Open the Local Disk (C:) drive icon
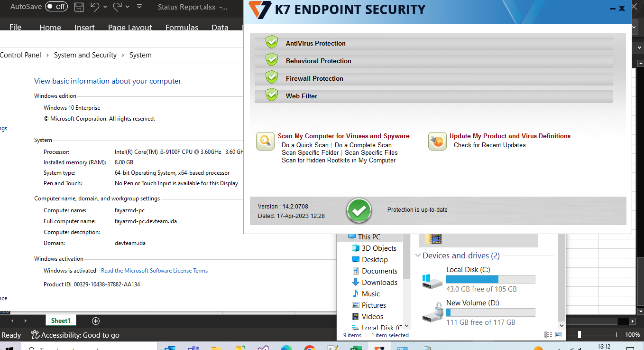The image size is (644, 350). pyautogui.click(x=432, y=280)
